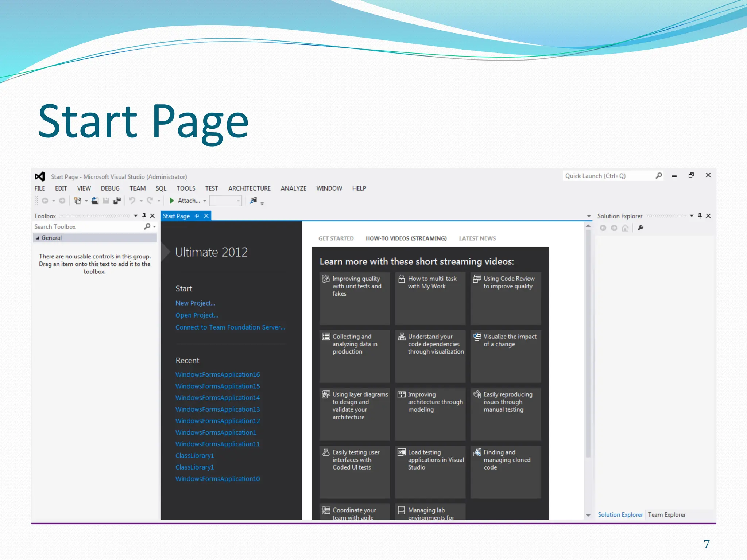Open the Attach button dropdown arrow

[205, 201]
